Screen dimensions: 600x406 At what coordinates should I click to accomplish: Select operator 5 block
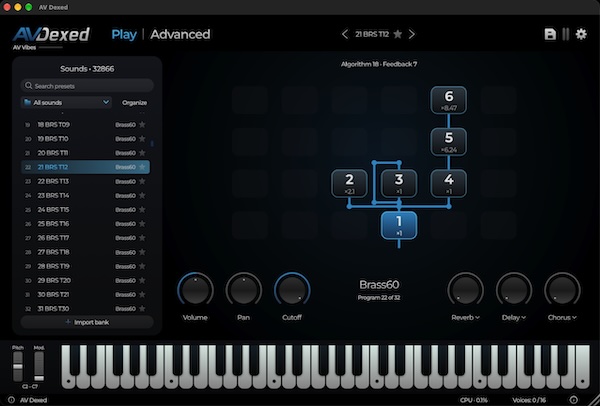pos(448,142)
